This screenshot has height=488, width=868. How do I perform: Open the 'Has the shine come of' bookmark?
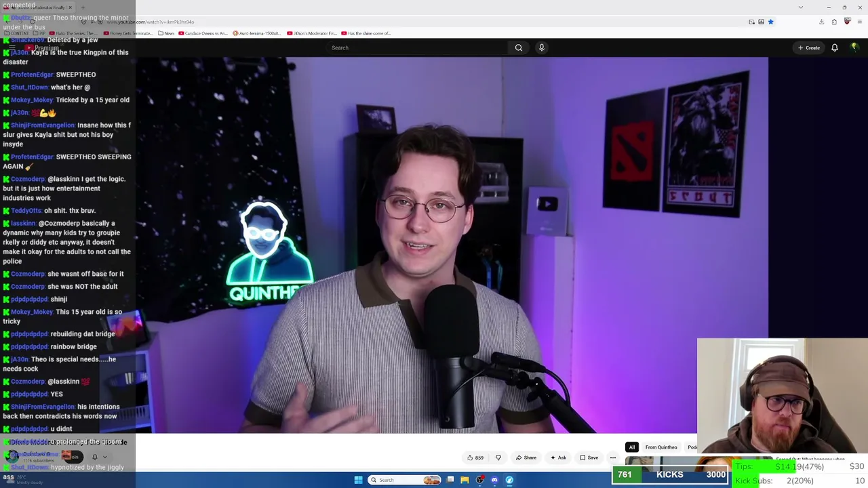click(366, 33)
